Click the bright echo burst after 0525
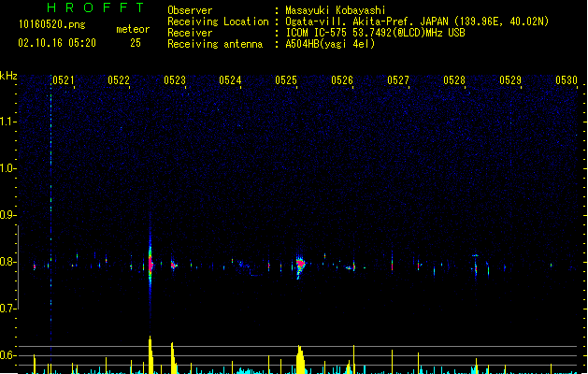Viewport: 588px width, 374px height. (300, 264)
